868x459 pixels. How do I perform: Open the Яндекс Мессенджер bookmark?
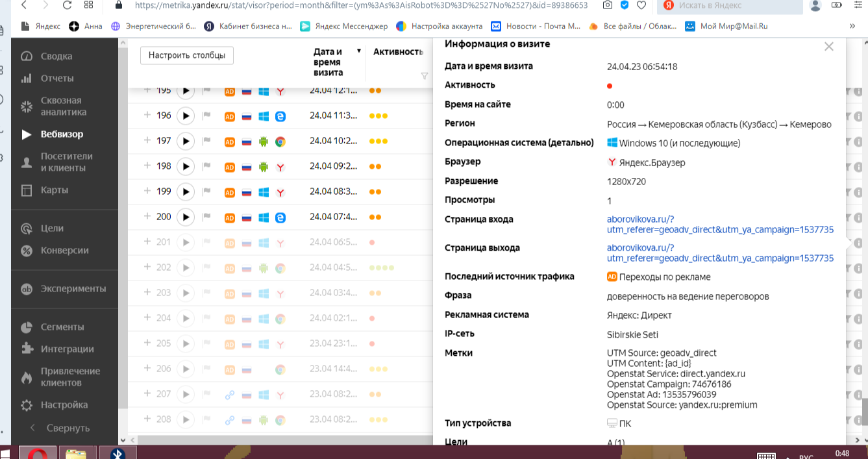344,27
